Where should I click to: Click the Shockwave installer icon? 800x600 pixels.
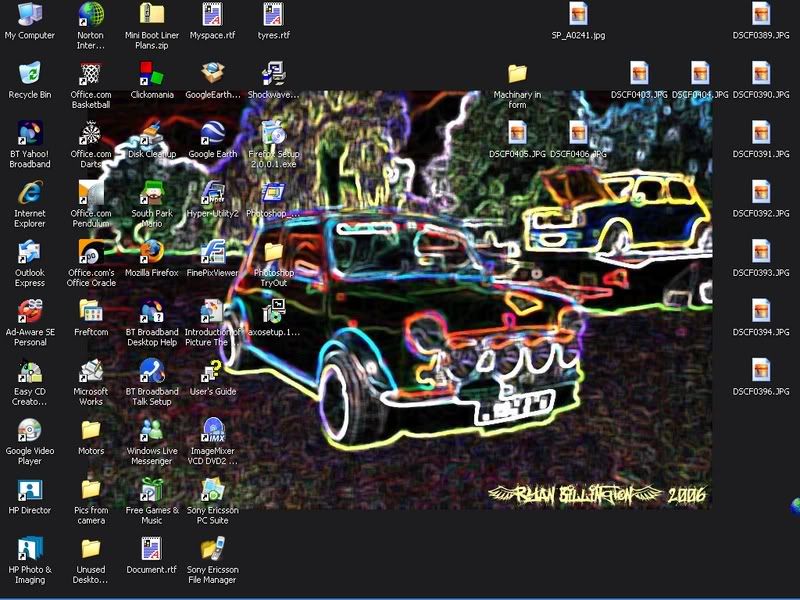tap(273, 73)
